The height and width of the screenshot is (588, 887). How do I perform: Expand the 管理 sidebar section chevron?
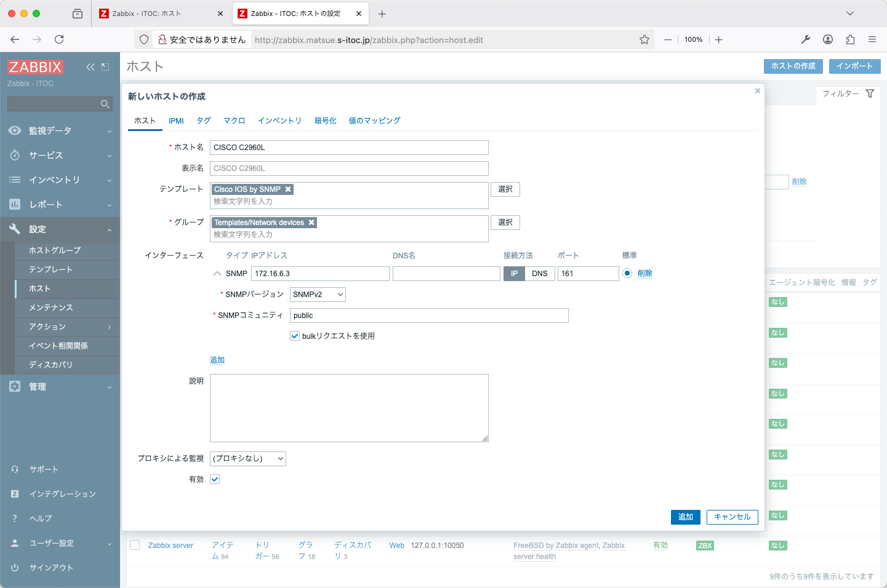110,387
